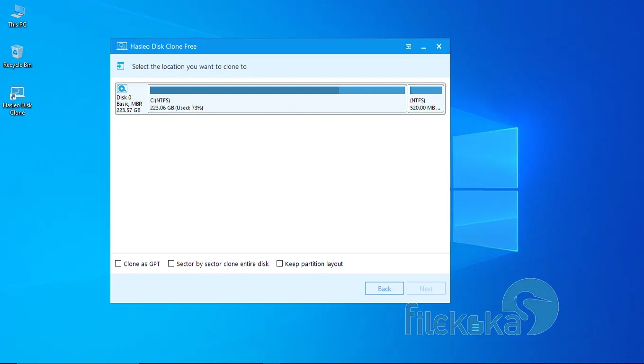Screen dimensions: 644x364
Task: Open This PC desktop icon
Action: click(x=18, y=16)
